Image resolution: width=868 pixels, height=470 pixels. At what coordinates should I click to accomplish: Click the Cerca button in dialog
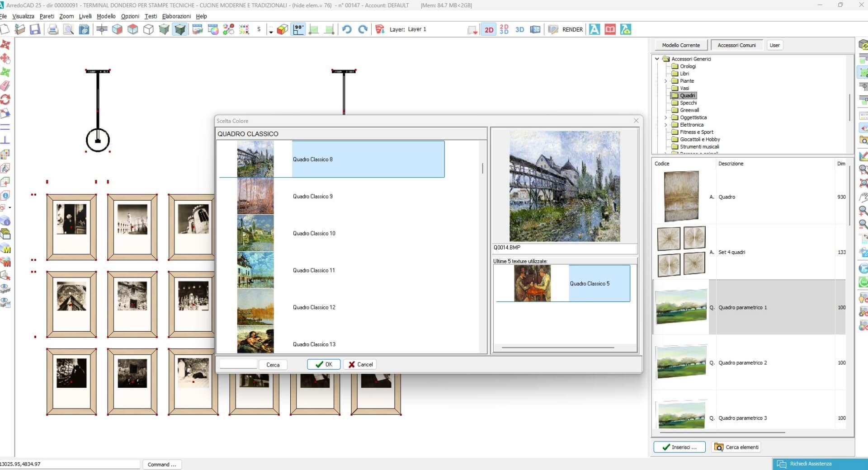(x=273, y=365)
